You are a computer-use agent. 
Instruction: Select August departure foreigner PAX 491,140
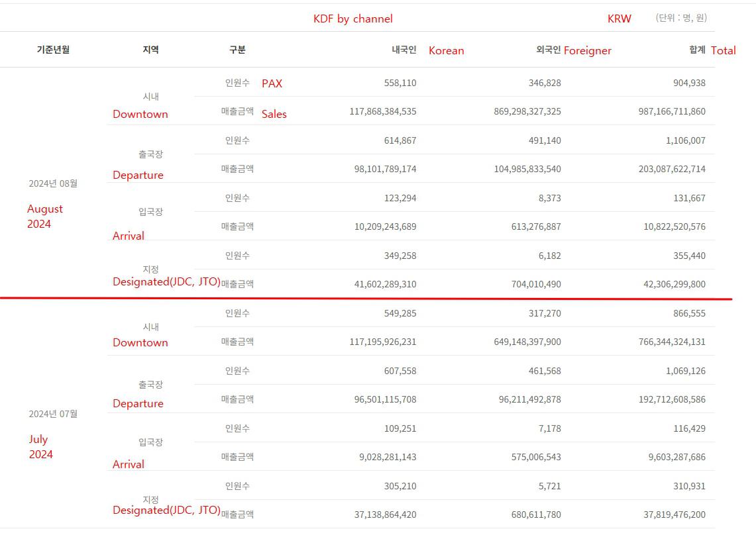545,140
